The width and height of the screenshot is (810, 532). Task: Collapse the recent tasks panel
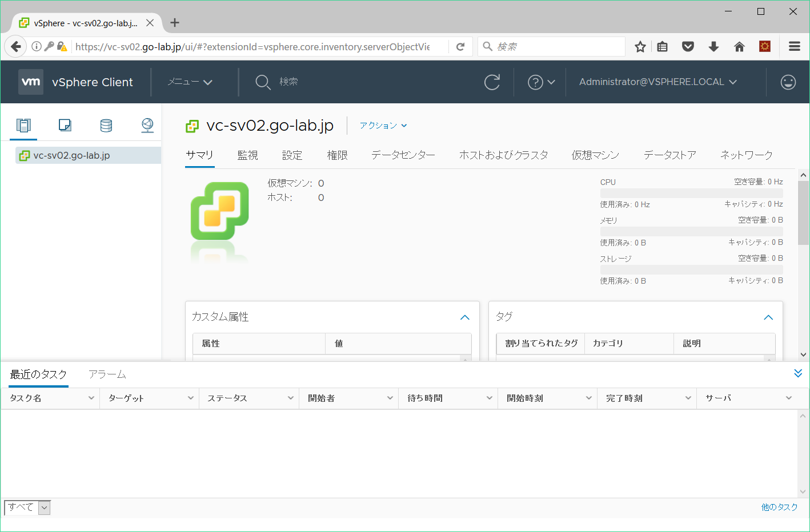tap(798, 373)
